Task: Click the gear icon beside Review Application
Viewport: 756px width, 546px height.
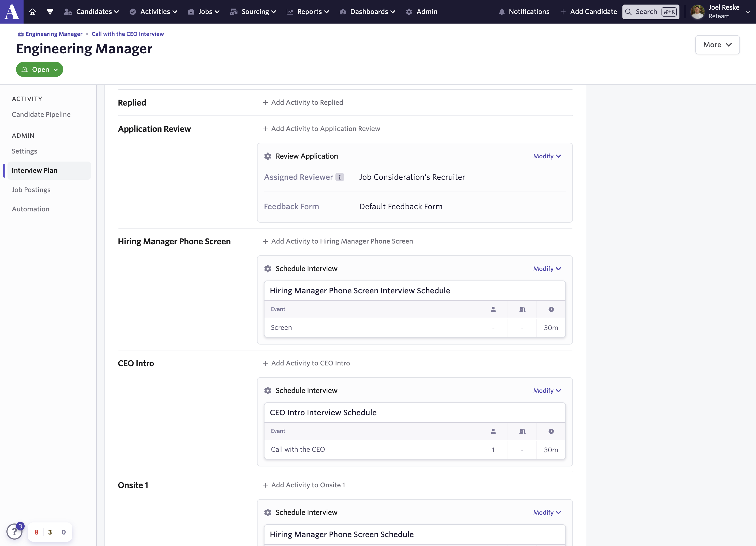Action: point(268,156)
